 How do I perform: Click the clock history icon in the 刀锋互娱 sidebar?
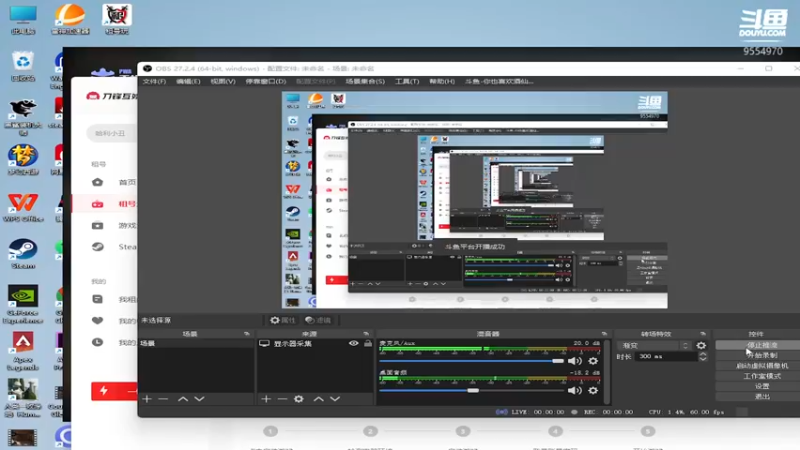[97, 342]
